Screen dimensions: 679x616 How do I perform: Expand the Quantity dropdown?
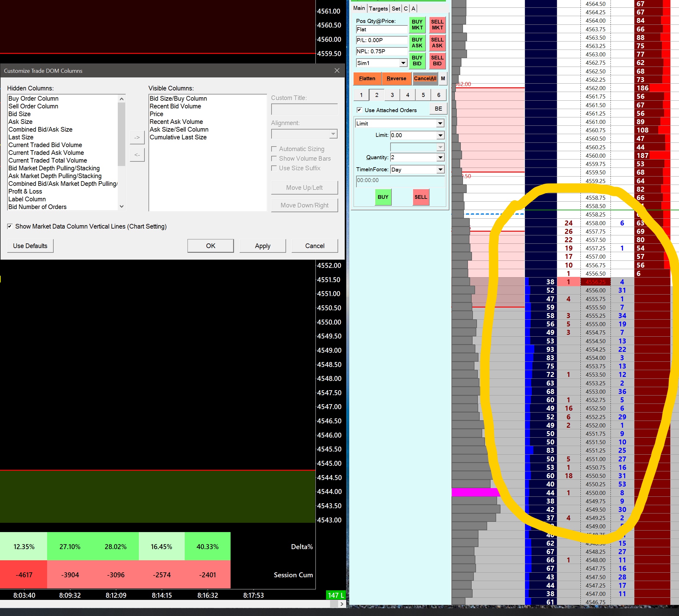pos(440,158)
